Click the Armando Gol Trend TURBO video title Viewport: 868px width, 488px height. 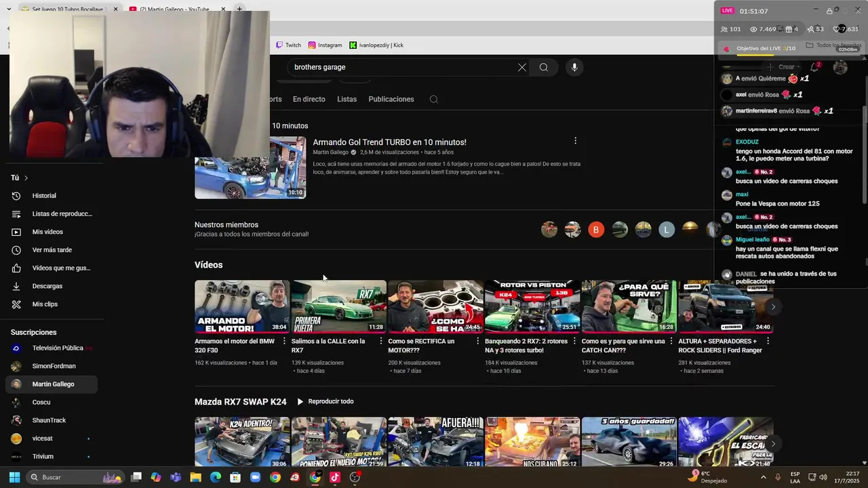(x=389, y=142)
